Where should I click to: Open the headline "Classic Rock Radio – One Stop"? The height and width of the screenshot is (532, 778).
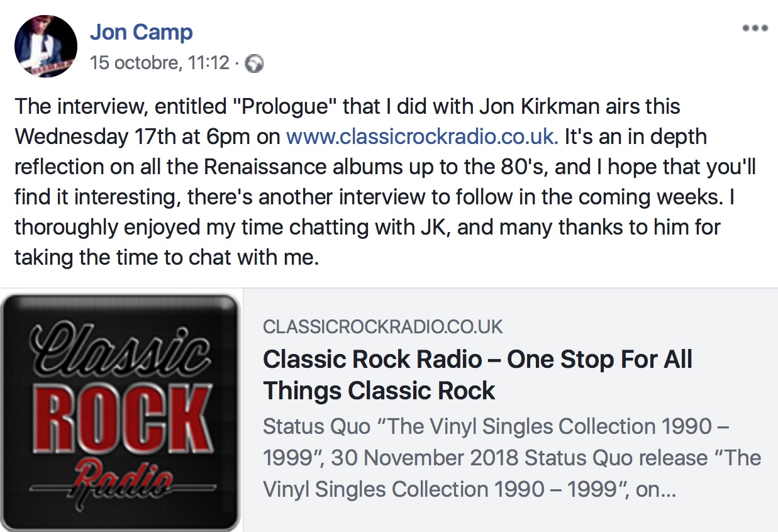(x=477, y=360)
